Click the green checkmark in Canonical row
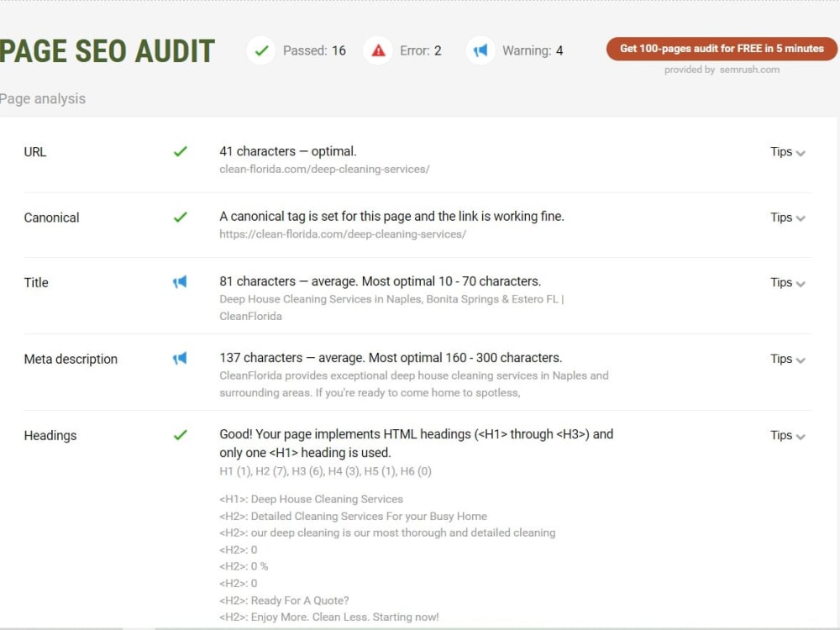The width and height of the screenshot is (840, 630). point(181,217)
